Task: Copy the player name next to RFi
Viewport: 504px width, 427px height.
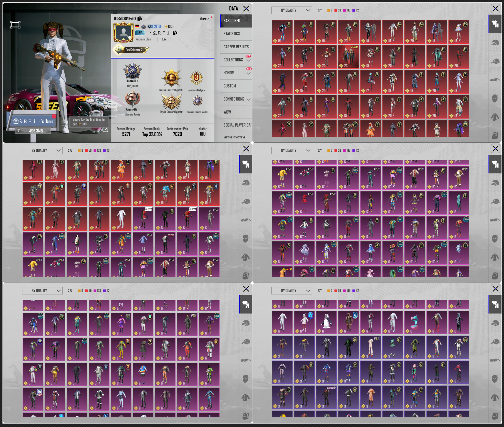Action: [175, 33]
